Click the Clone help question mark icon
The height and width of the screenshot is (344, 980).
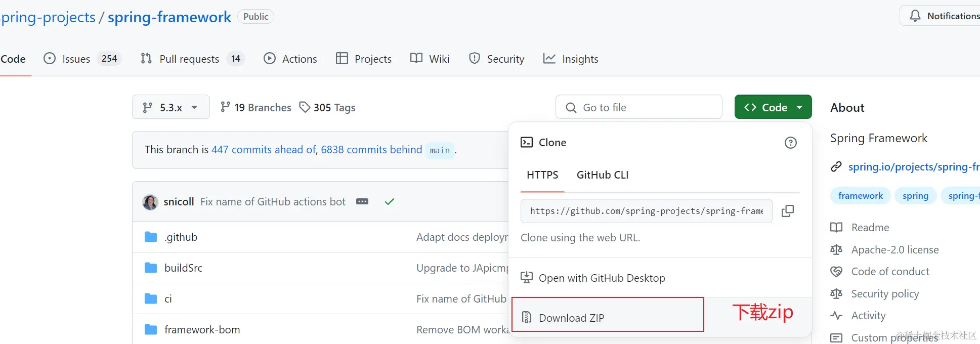click(790, 143)
